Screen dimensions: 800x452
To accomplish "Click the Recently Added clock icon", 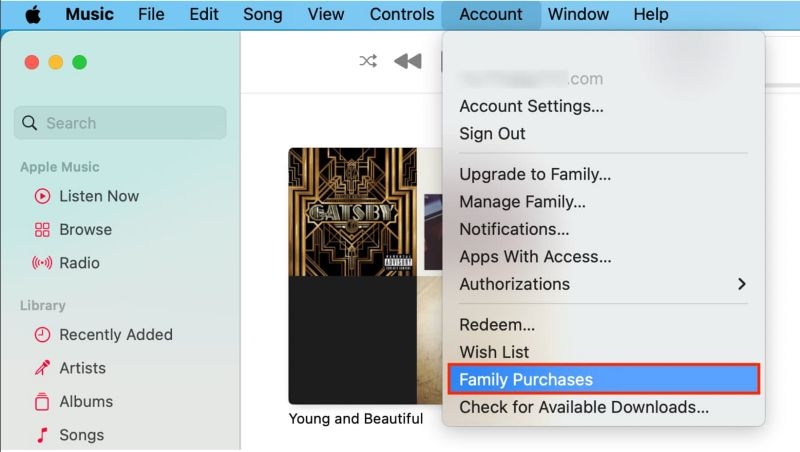I will tap(42, 335).
